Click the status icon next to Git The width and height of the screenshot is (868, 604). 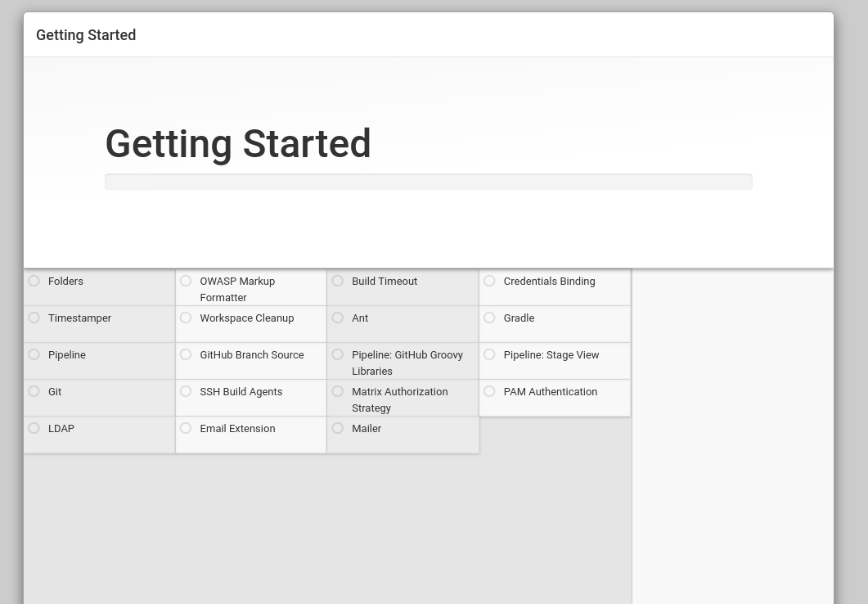[x=34, y=391]
